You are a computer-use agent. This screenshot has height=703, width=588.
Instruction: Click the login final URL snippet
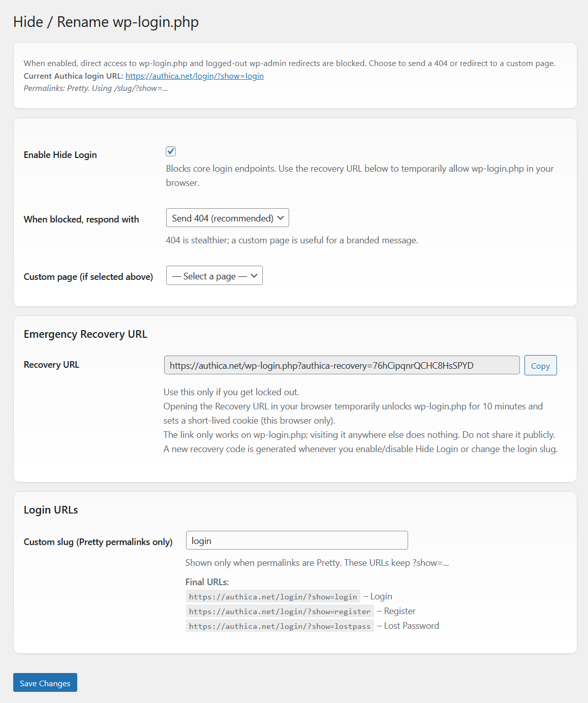[272, 596]
